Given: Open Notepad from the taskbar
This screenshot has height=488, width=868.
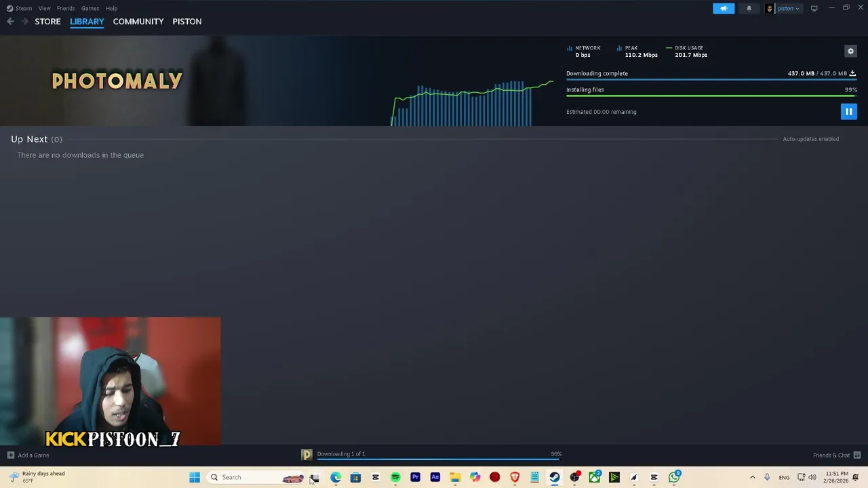Looking at the screenshot, I should click(x=534, y=477).
